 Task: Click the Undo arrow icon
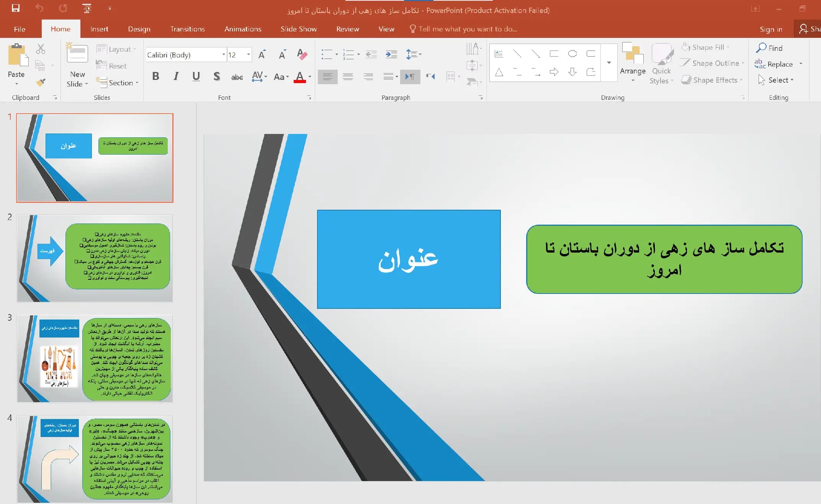tap(39, 8)
